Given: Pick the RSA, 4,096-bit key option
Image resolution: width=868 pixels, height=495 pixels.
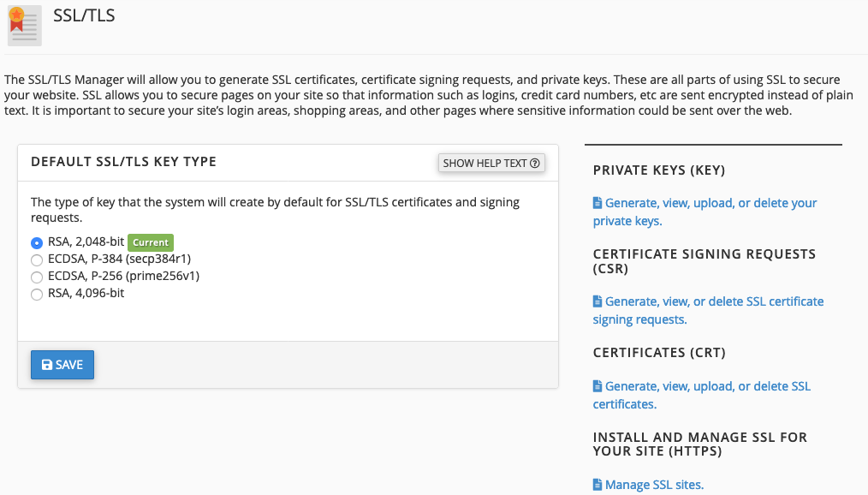Looking at the screenshot, I should point(37,294).
